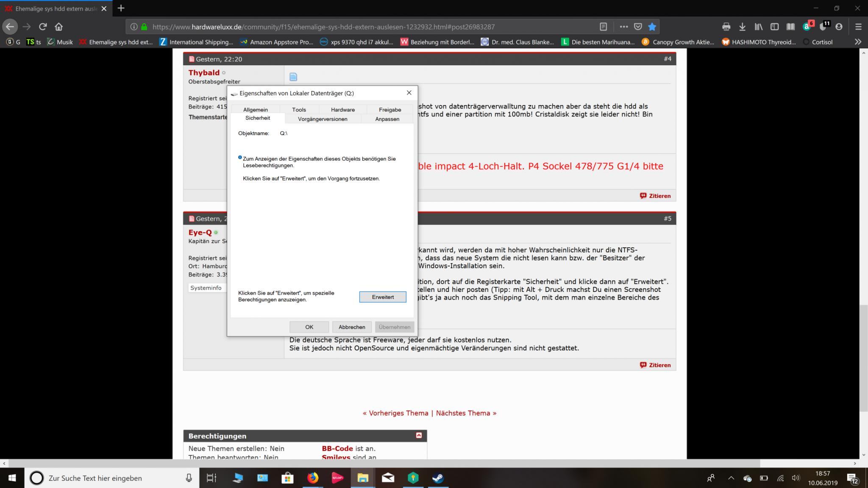
Task: Open the Vorgängerversionen tab
Action: (x=322, y=119)
